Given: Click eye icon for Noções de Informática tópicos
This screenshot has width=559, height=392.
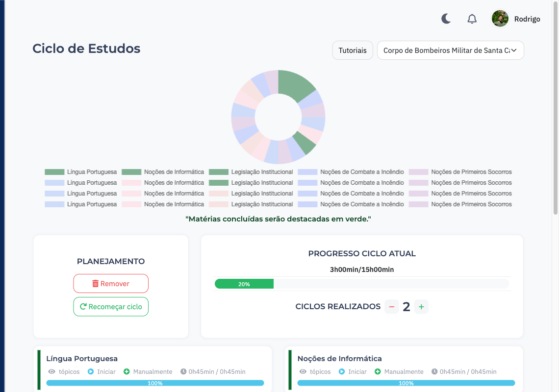Looking at the screenshot, I should click(x=303, y=372).
